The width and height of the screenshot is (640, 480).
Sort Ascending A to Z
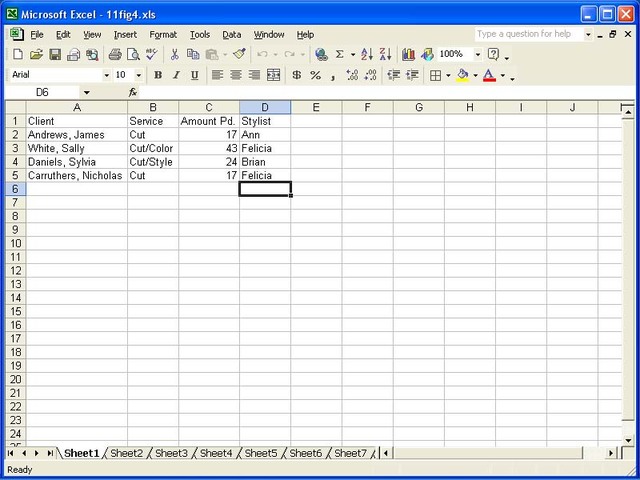[x=367, y=54]
